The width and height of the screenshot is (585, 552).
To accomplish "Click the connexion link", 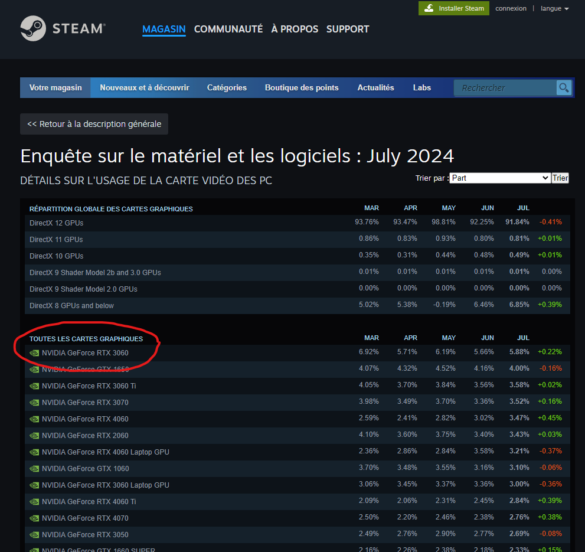I will click(x=511, y=9).
